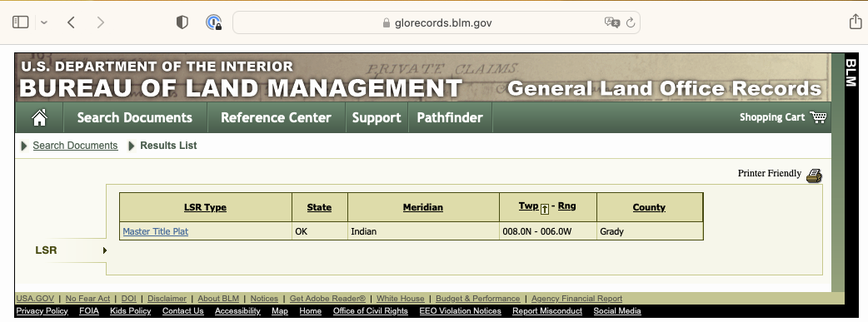Select the Pathfinder menu item
The width and height of the screenshot is (868, 322).
pyautogui.click(x=450, y=117)
